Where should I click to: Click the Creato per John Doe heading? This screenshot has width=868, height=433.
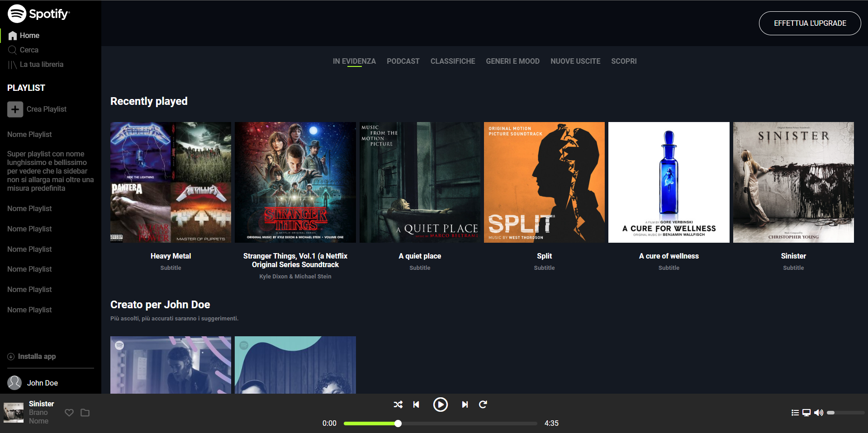pyautogui.click(x=160, y=305)
